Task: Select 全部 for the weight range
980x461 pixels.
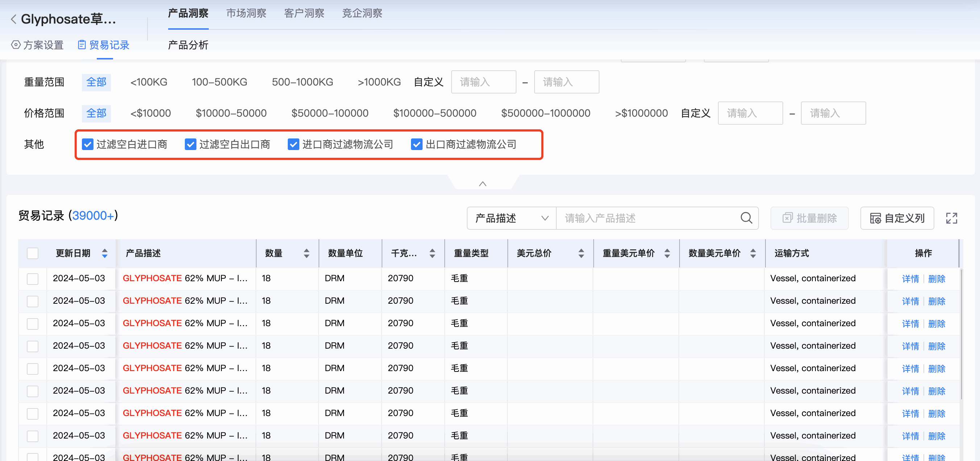Action: point(96,82)
